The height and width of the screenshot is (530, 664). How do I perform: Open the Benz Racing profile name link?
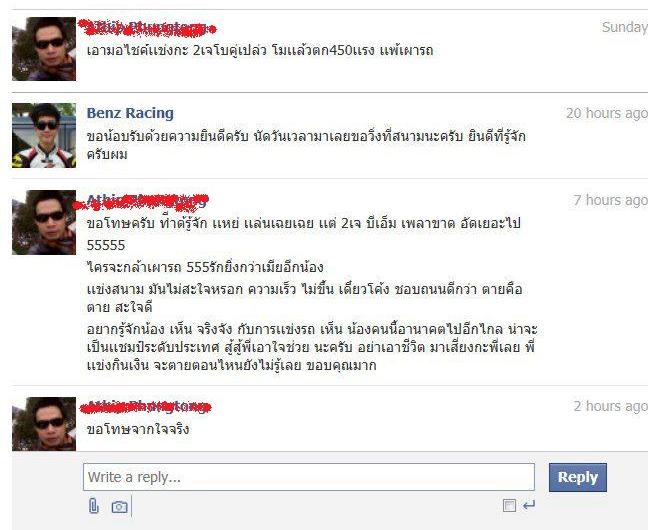click(130, 113)
